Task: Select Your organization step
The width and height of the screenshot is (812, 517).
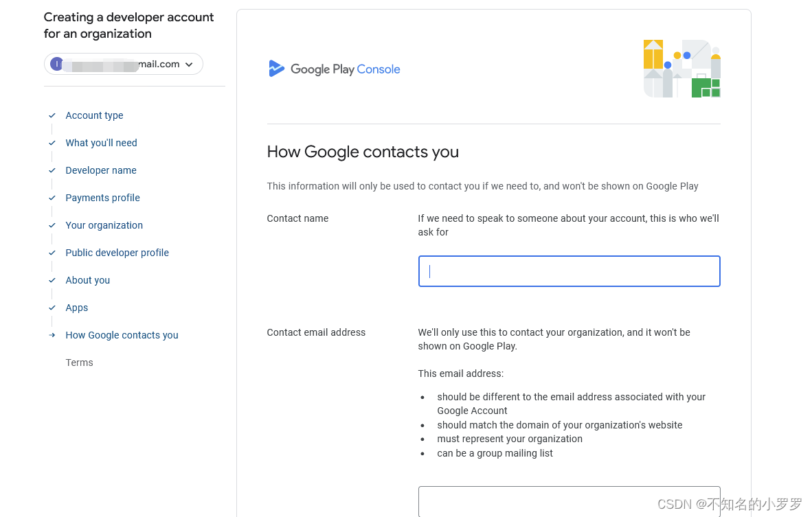Action: click(104, 225)
